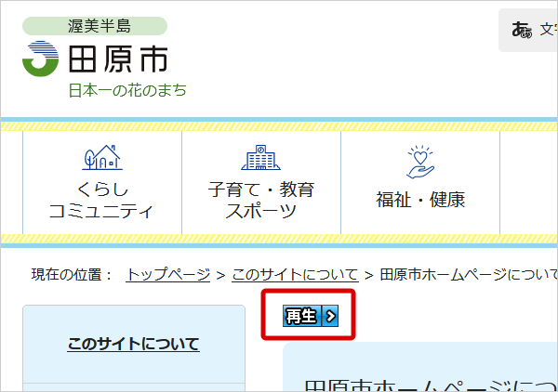Click 田原市ホームページについて breadcrumb text

pos(469,275)
